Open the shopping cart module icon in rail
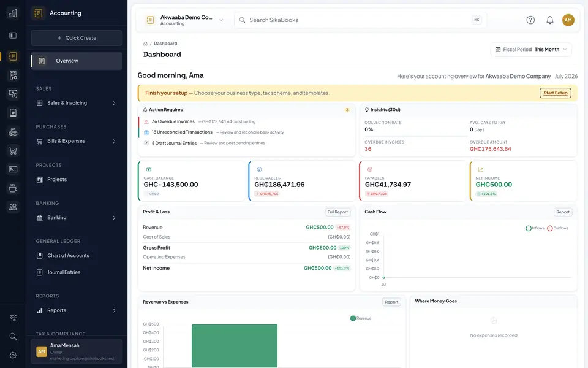Viewport: 588px width, 368px height. 13,151
